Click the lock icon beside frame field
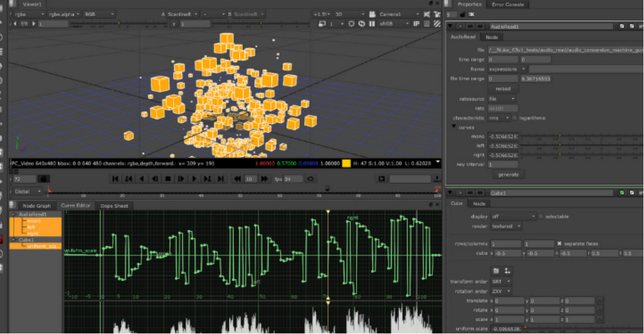 pos(44,179)
